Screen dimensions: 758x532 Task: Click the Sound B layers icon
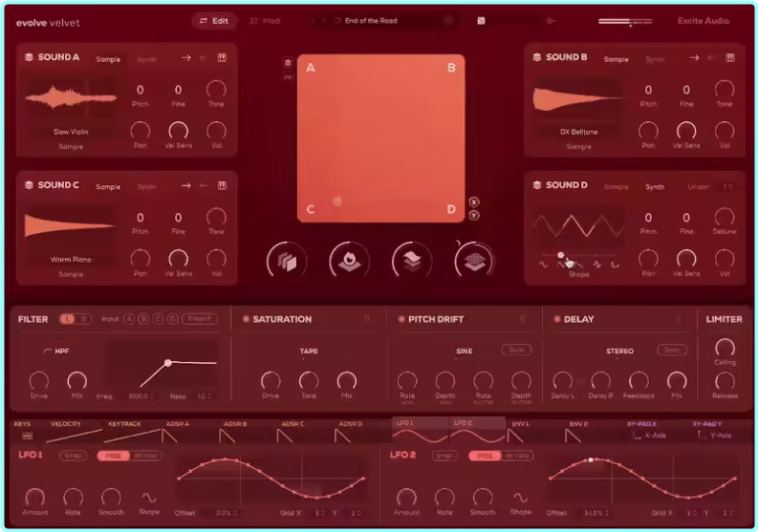(537, 57)
